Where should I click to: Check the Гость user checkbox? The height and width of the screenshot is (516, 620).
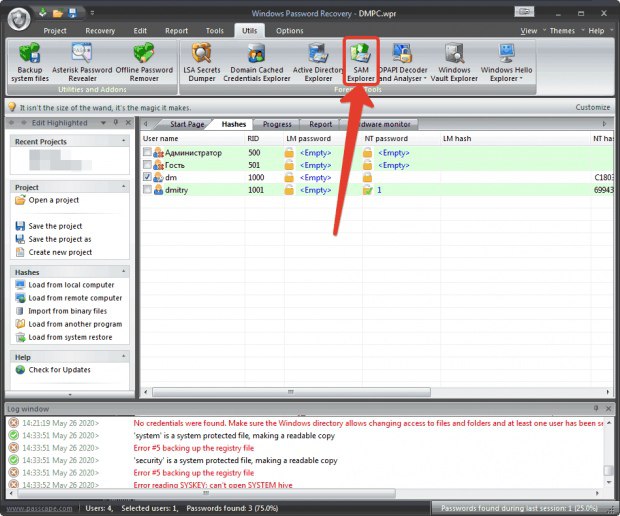[147, 164]
